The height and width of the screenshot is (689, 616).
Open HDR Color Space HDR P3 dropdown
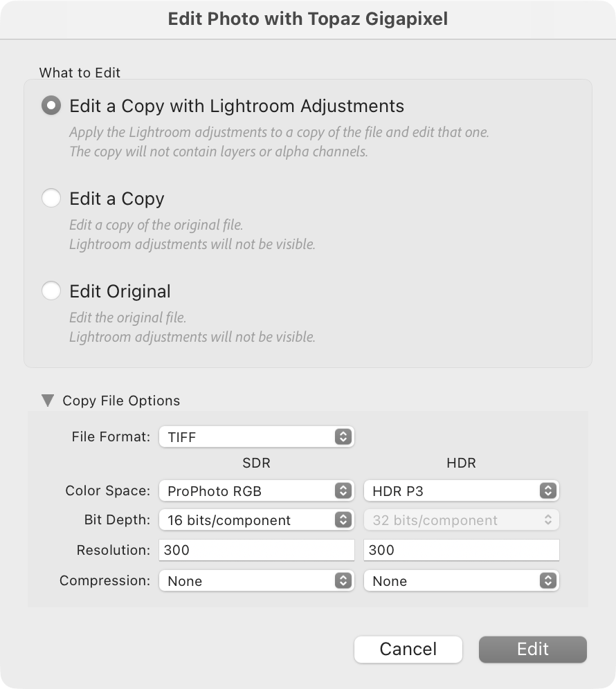[461, 491]
